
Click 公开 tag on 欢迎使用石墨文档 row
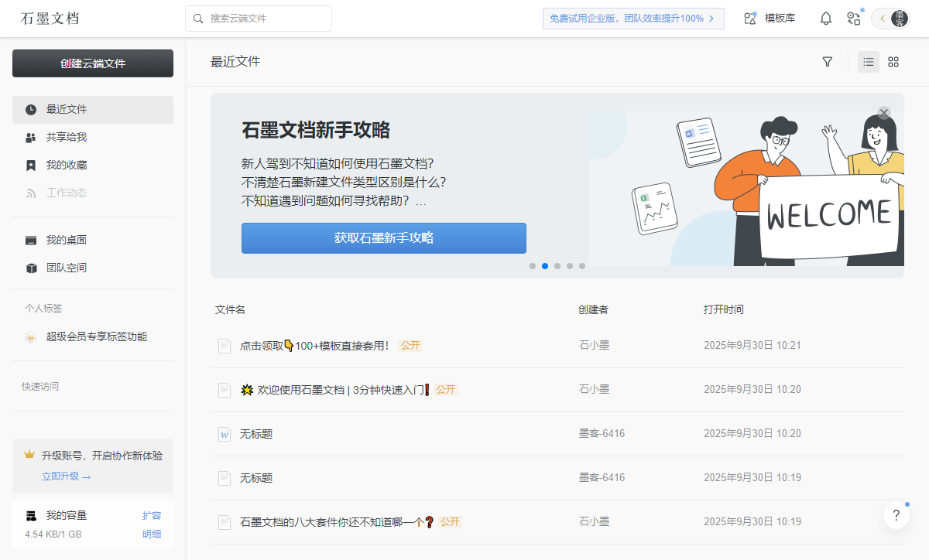pos(446,390)
